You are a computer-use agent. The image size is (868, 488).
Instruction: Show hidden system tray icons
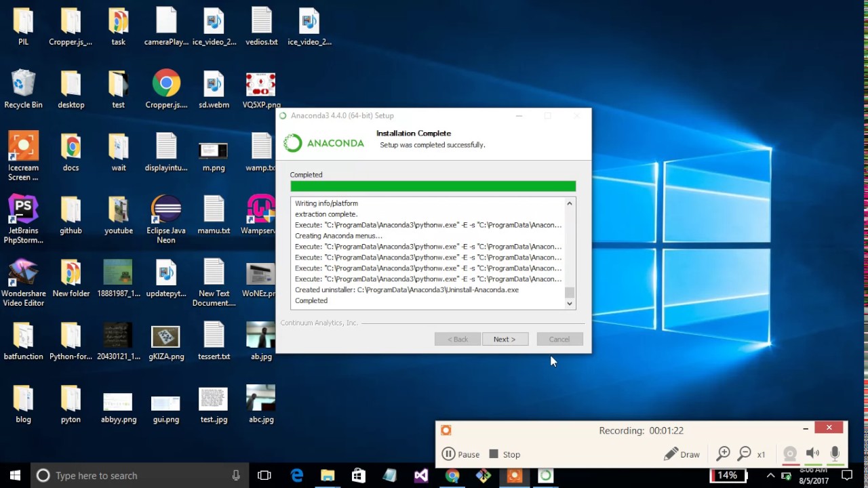point(770,475)
